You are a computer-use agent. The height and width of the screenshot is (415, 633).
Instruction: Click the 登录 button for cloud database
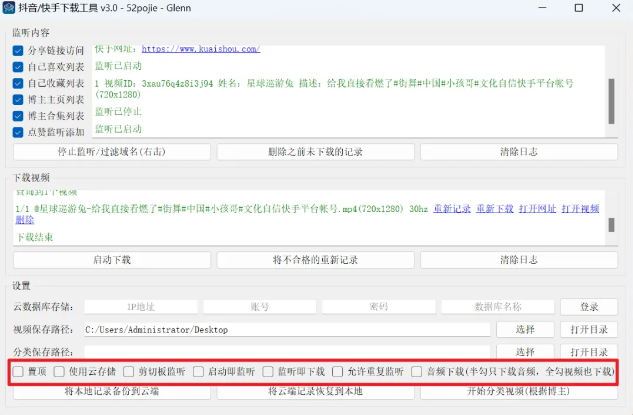pos(589,307)
